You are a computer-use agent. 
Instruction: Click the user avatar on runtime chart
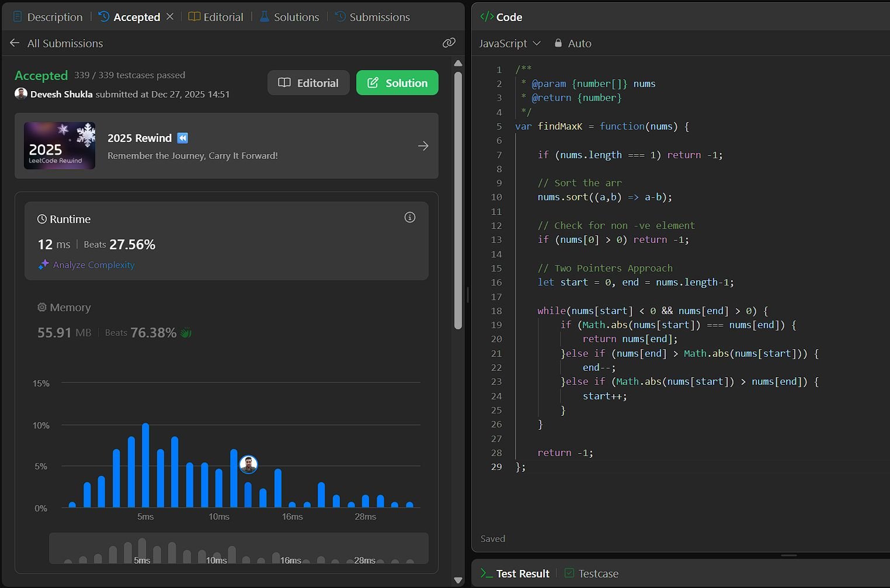pos(249,464)
